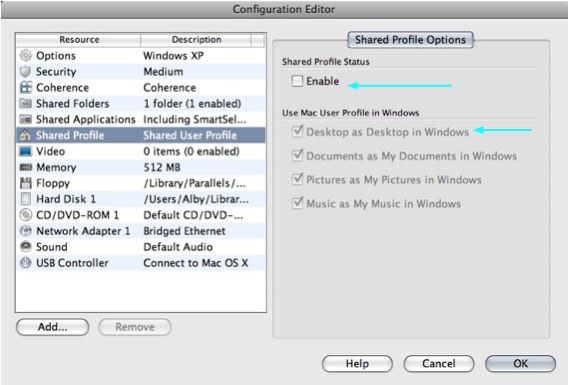Click the 'Default CD/DVD-...' description
The height and width of the screenshot is (385, 568).
[193, 215]
